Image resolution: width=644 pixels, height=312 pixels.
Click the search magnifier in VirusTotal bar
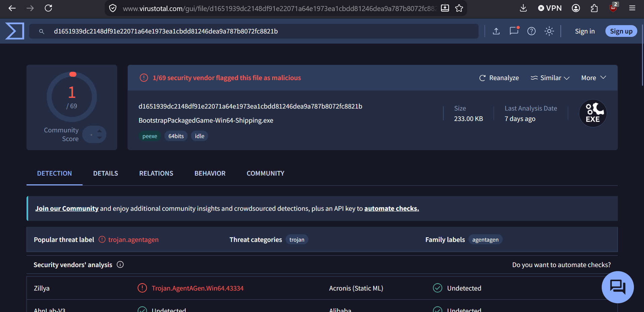click(x=42, y=31)
